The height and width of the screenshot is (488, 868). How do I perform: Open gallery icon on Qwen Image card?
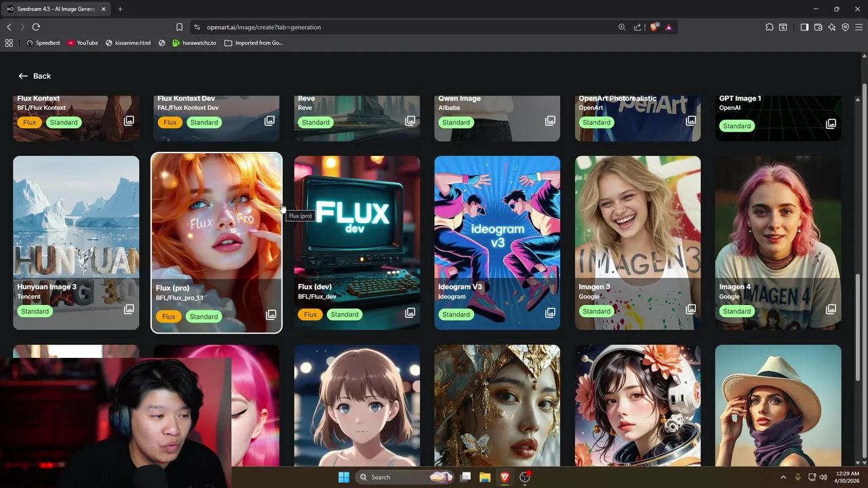coord(550,121)
